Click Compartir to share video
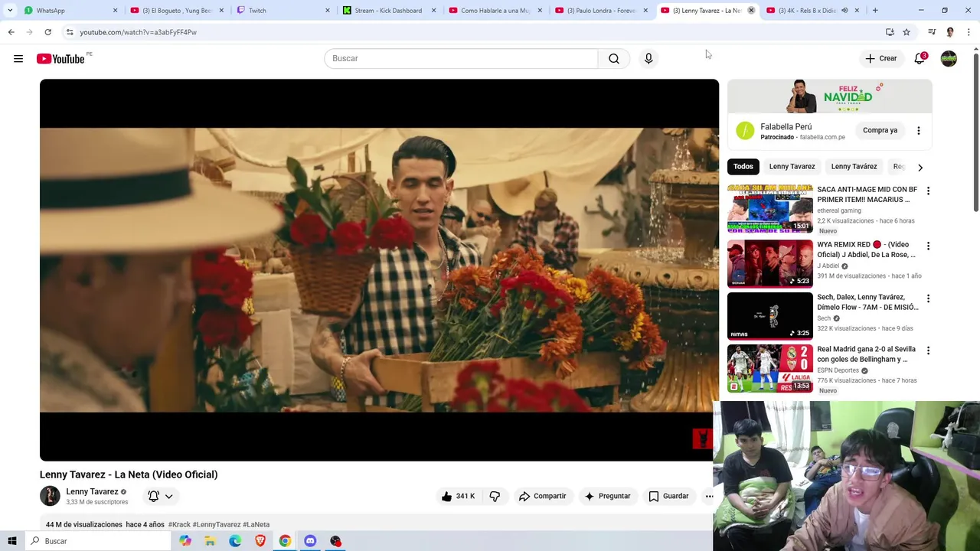980x551 pixels. (542, 496)
